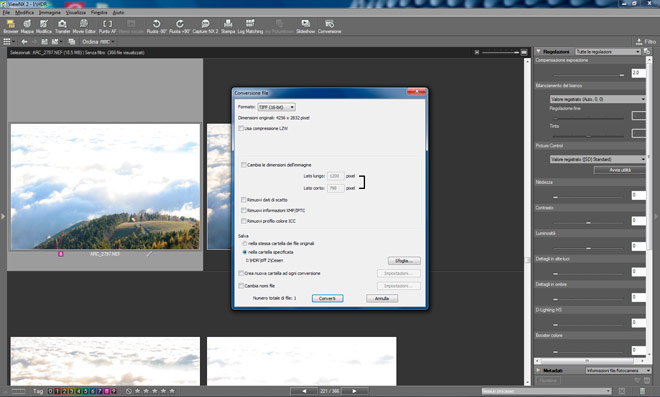Viewport: 660px width, 397px height.
Task: Expand the Metadati panel section
Action: coord(538,370)
